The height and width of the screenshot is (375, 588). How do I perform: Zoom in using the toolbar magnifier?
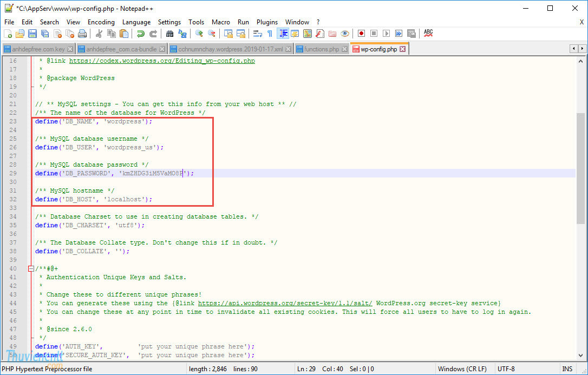(199, 34)
